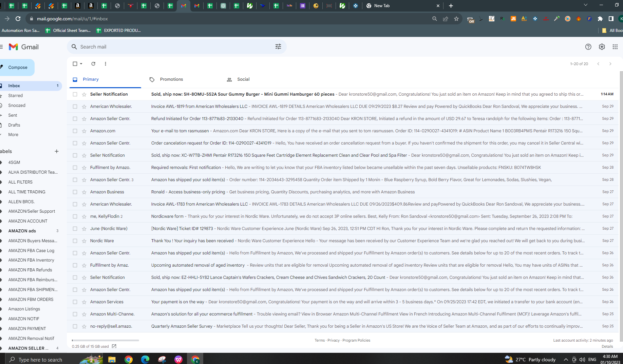Image resolution: width=623 pixels, height=364 pixels.
Task: Open the Chrome extensions puzzle icon
Action: 600,19
